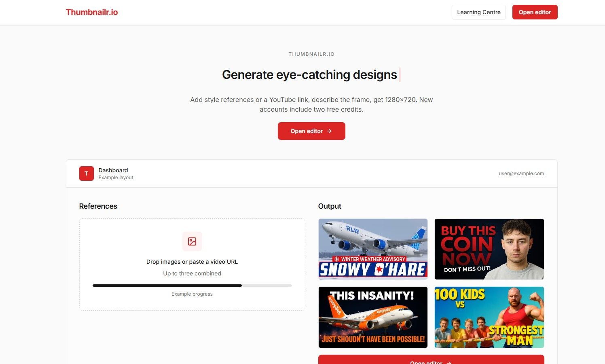
Task: Click the References heading
Action: tap(98, 206)
